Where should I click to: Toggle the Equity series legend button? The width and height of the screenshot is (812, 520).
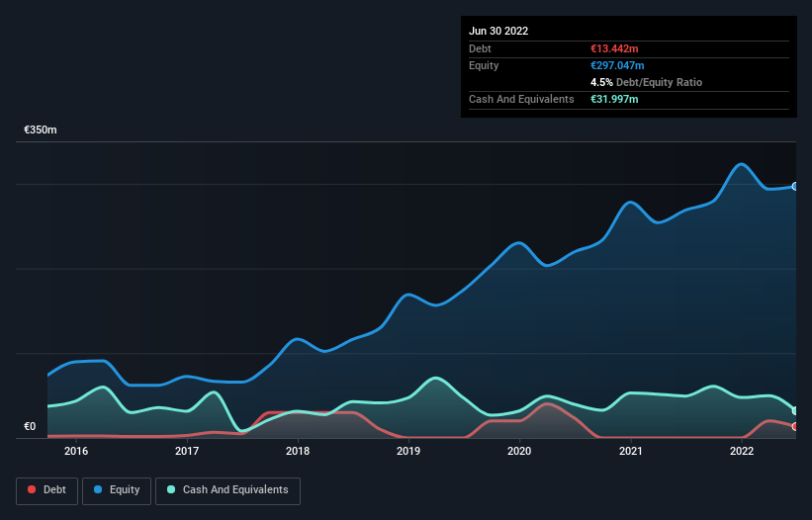(117, 490)
